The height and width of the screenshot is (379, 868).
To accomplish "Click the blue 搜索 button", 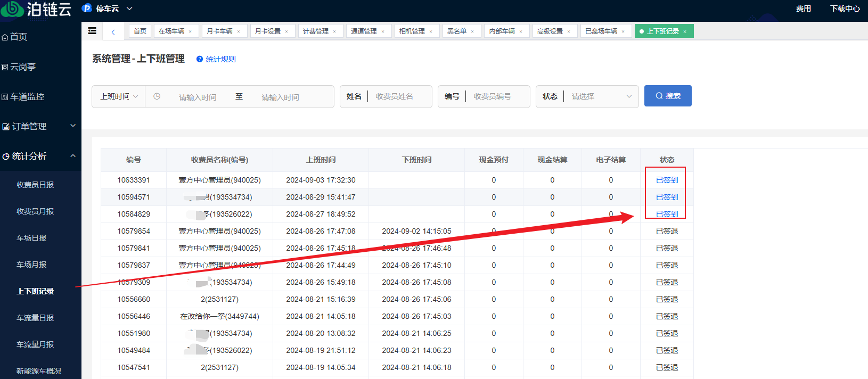I will 668,96.
